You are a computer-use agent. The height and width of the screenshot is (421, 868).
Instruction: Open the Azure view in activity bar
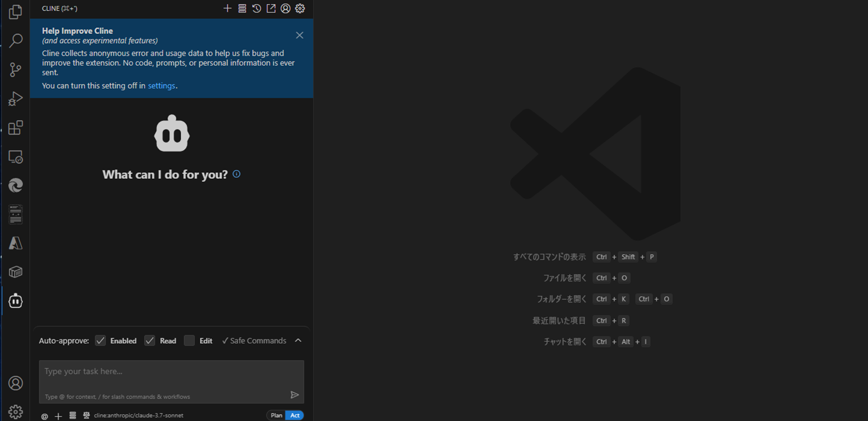[x=16, y=243]
